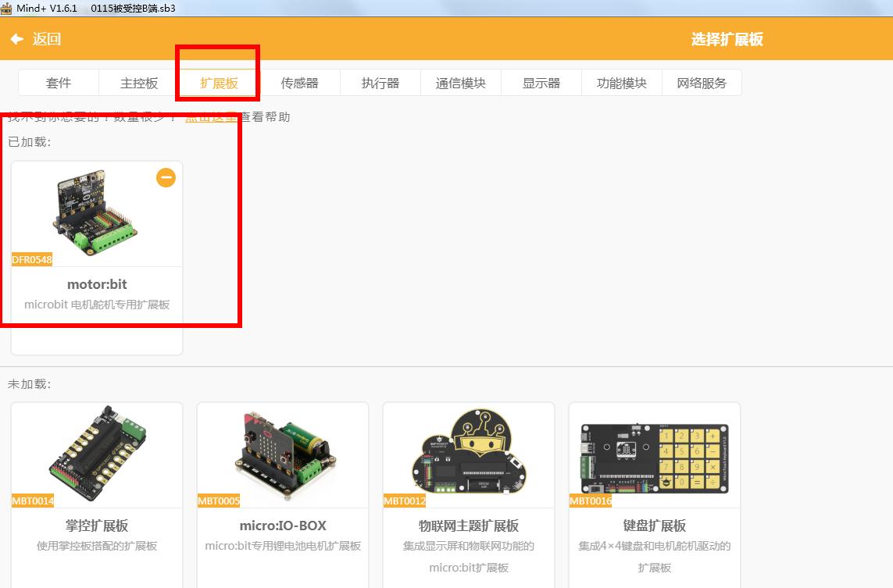Open the 功能模块 tab
893x588 pixels.
(x=622, y=83)
